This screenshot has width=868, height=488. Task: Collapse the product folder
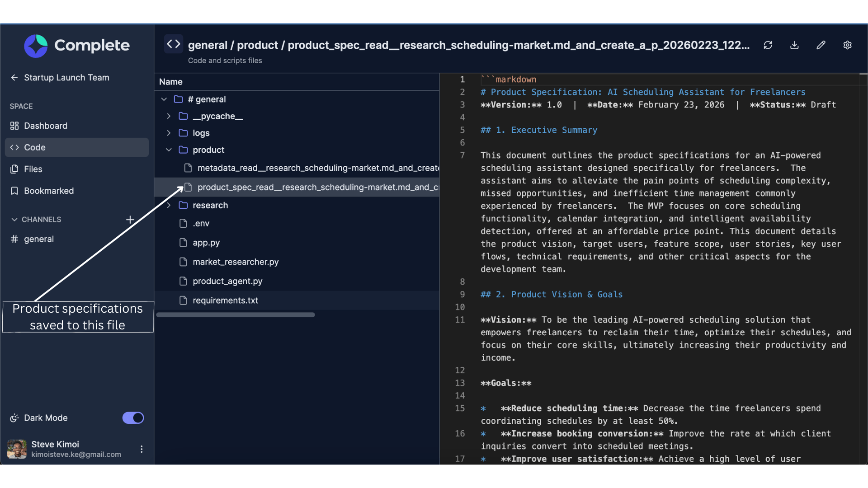[x=169, y=150]
